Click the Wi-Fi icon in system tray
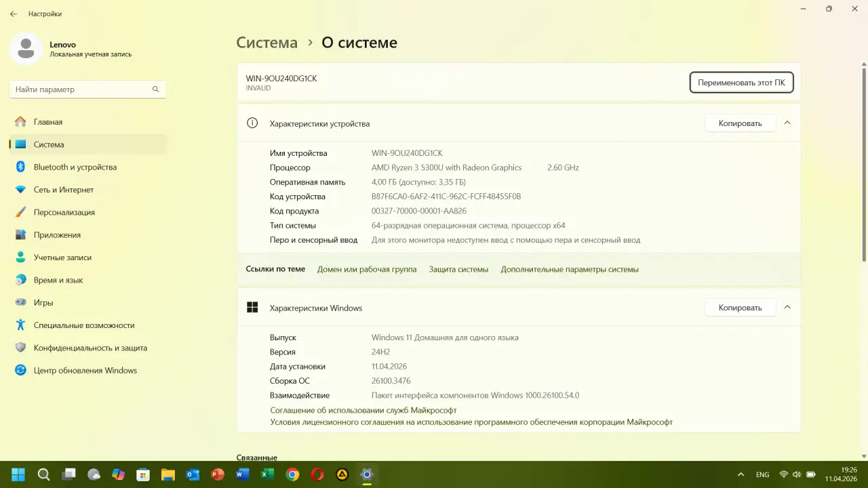 (785, 474)
